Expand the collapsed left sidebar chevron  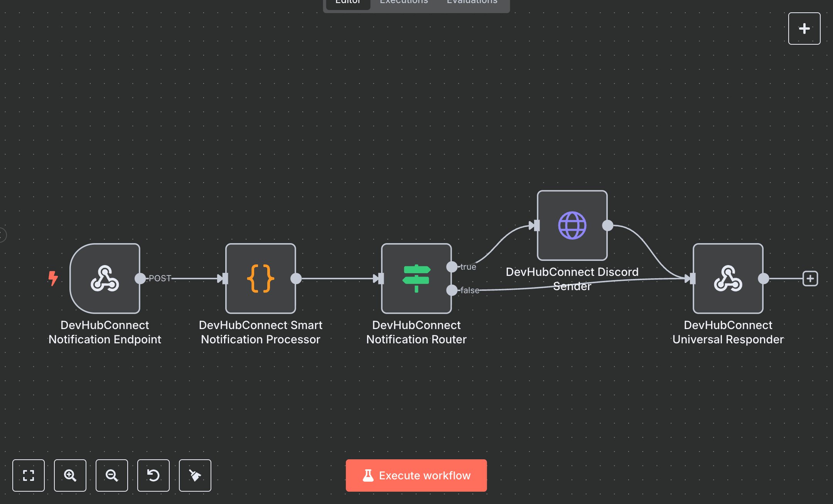coord(2,235)
